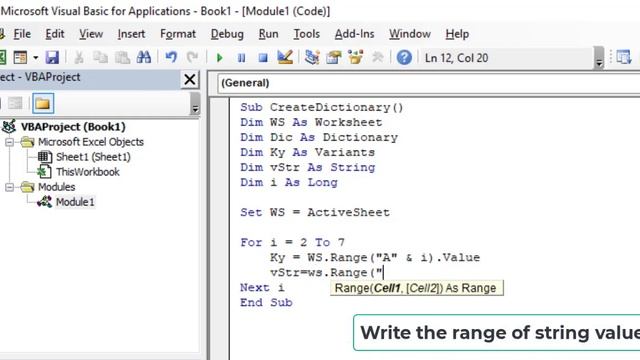Open VBA Help question mark icon

click(404, 58)
